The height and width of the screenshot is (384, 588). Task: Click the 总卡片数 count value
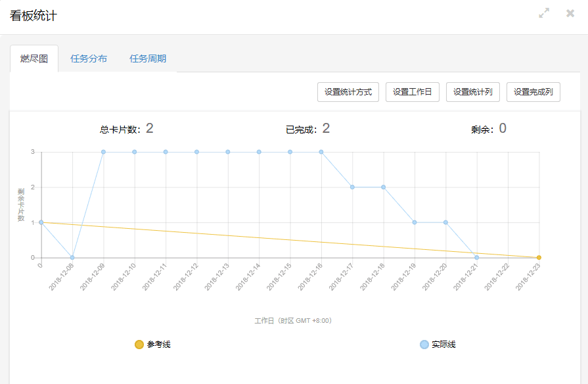click(150, 128)
